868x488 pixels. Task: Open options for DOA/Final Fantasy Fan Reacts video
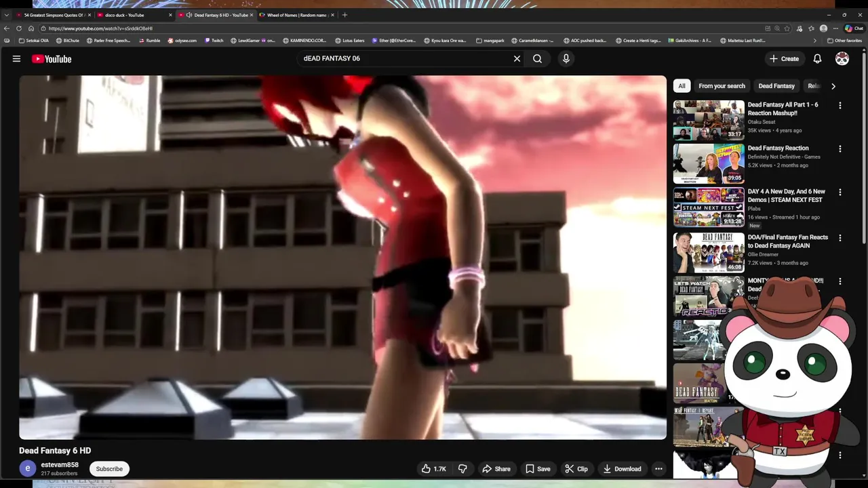(x=840, y=238)
